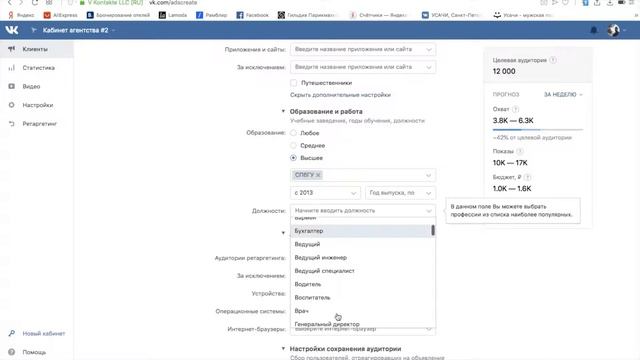Select the Любое education radio button
640x360 pixels.
(293, 133)
